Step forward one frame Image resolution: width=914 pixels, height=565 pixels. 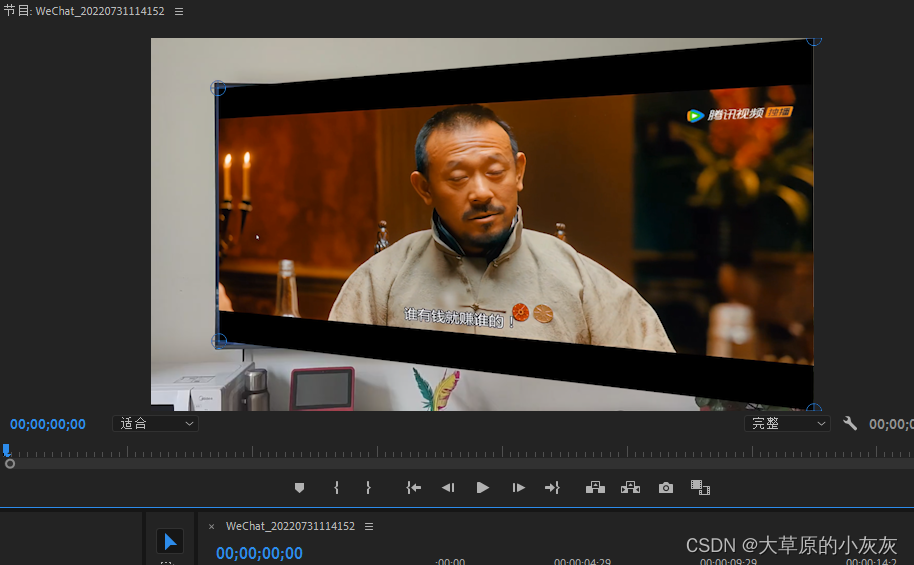pos(518,488)
